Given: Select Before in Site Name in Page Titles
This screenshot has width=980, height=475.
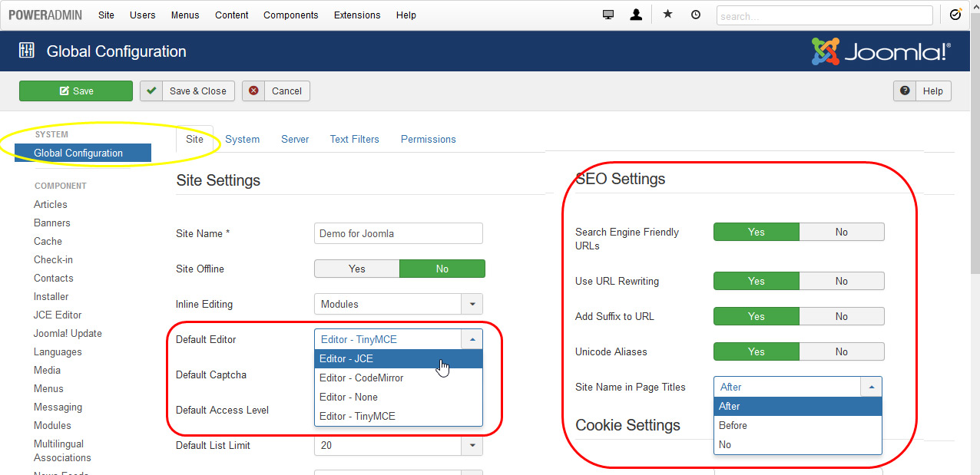Looking at the screenshot, I should click(x=797, y=425).
